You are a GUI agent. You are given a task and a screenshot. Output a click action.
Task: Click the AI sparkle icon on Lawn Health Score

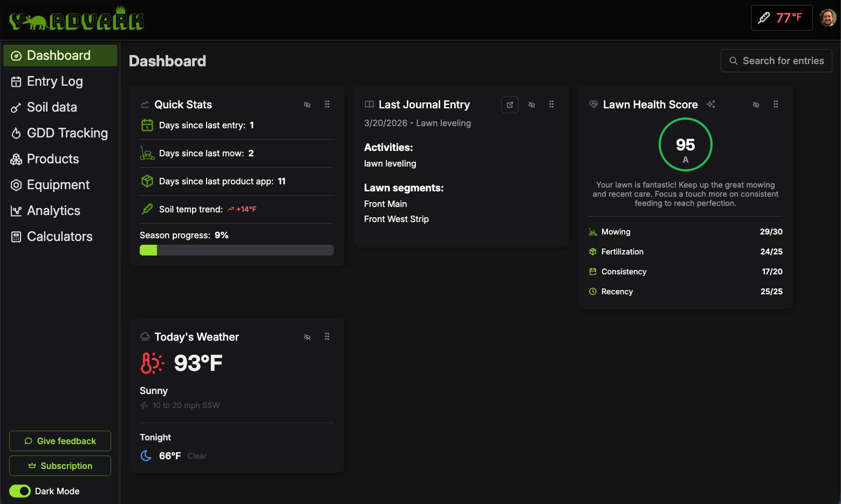point(711,104)
